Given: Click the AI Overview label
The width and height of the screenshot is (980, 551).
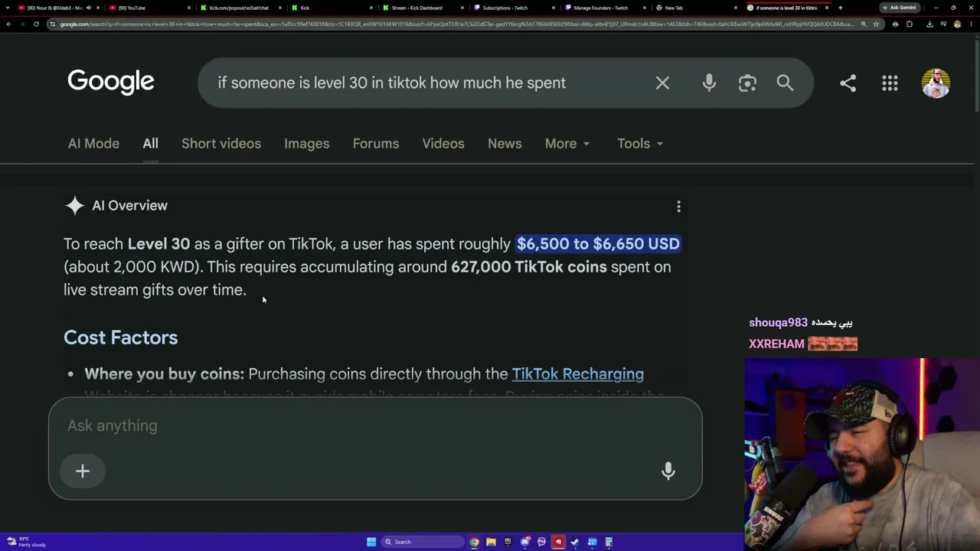Looking at the screenshot, I should pyautogui.click(x=129, y=205).
